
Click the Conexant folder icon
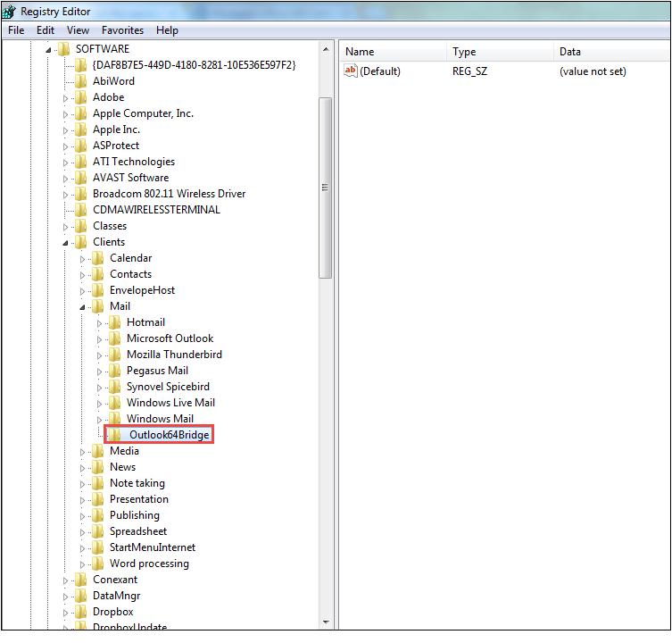(x=80, y=580)
